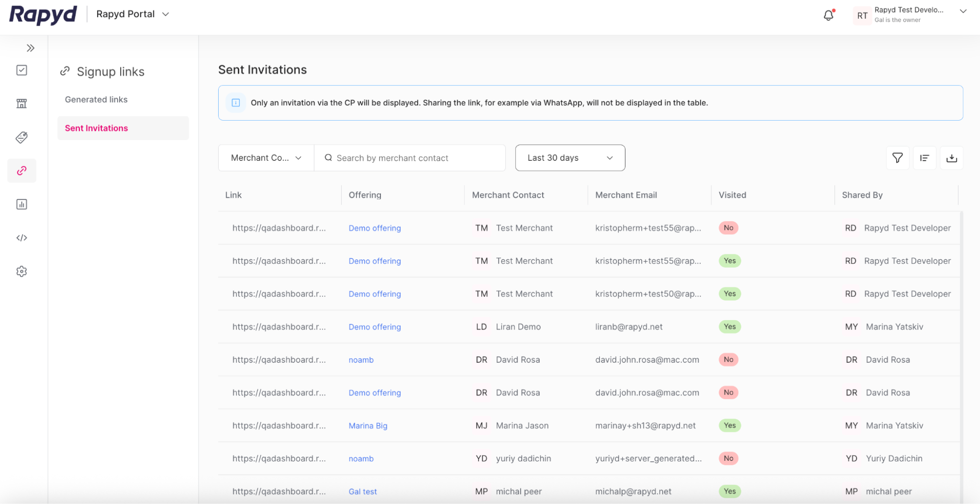
Task: Open the Developers code icon
Action: [22, 238]
